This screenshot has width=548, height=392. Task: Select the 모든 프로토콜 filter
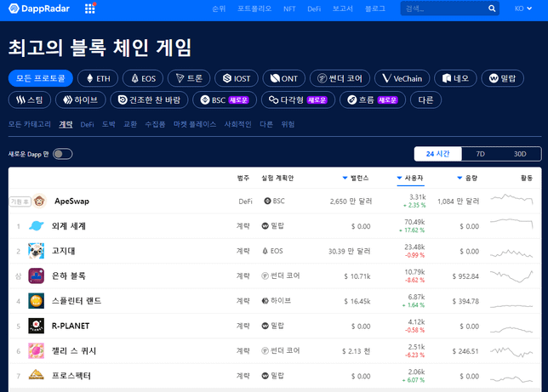pyautogui.click(x=41, y=78)
